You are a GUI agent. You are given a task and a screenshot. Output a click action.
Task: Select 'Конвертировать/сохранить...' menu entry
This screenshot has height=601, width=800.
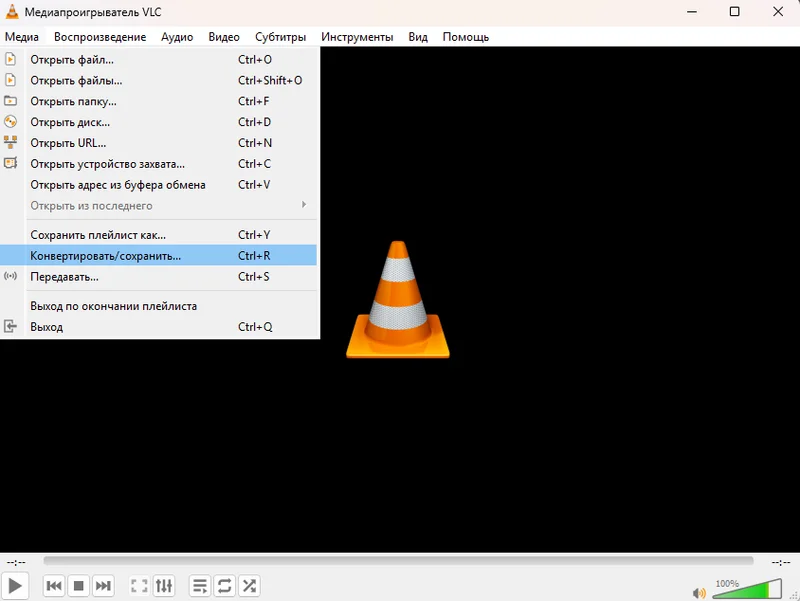(106, 256)
